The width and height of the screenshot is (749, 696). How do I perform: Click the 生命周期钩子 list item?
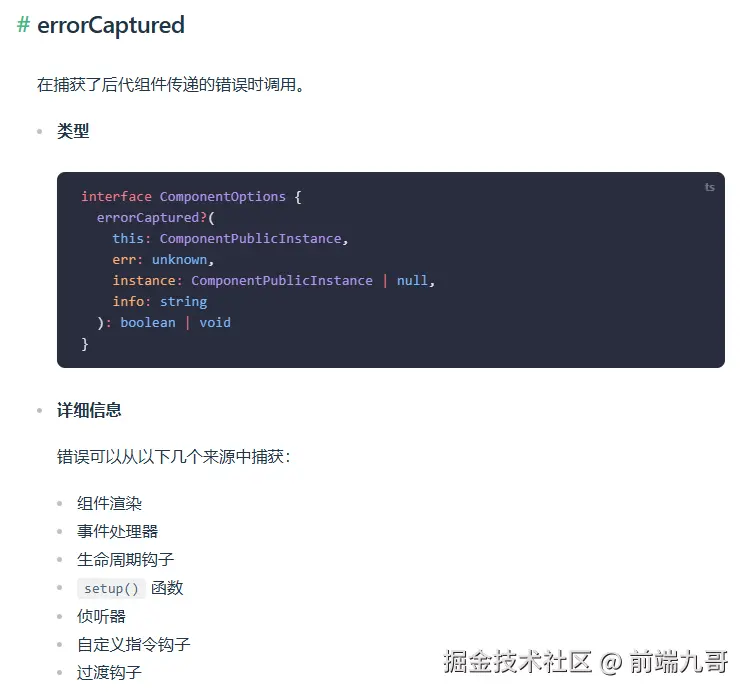pos(126,560)
